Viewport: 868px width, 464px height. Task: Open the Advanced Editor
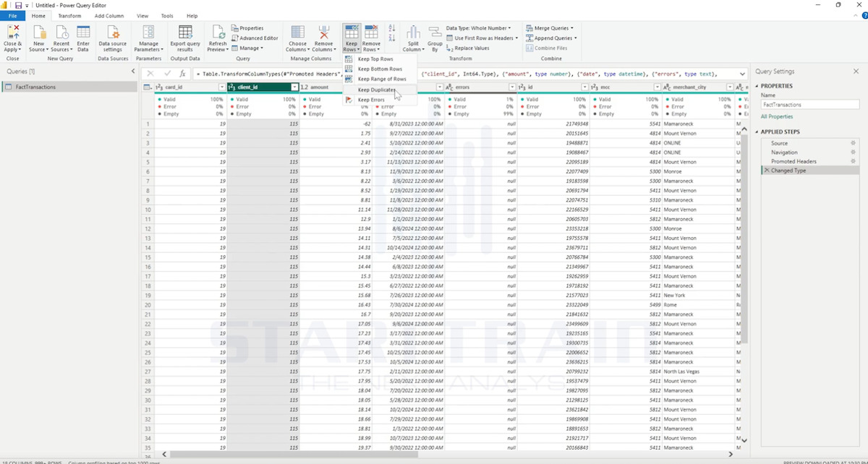(255, 38)
